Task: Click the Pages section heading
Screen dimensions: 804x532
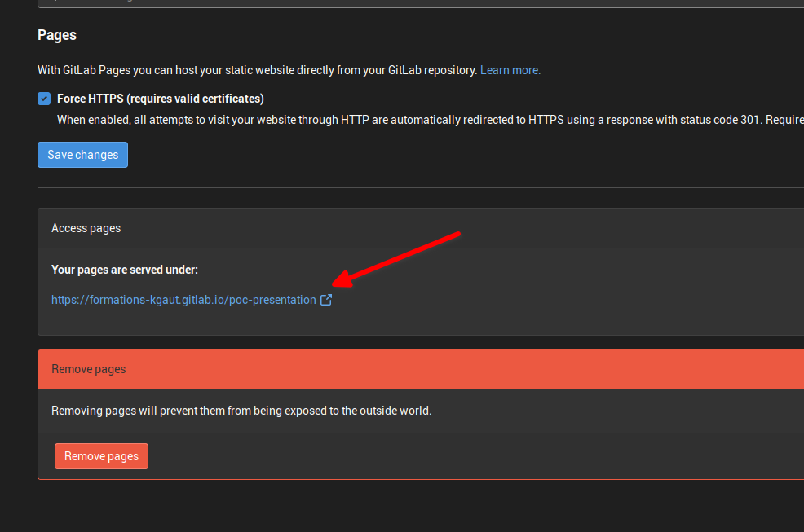Action: 57,35
